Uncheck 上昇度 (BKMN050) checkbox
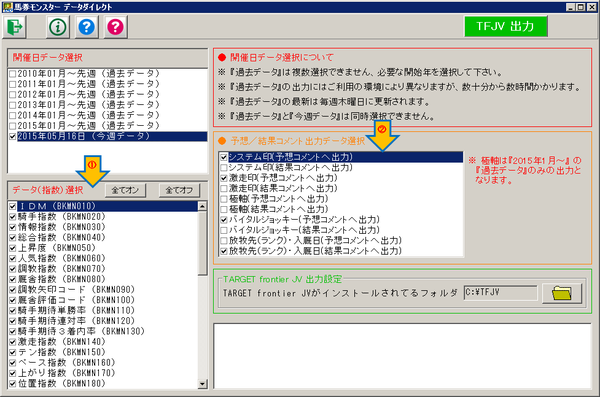This screenshot has height=397, width=600. 13,248
